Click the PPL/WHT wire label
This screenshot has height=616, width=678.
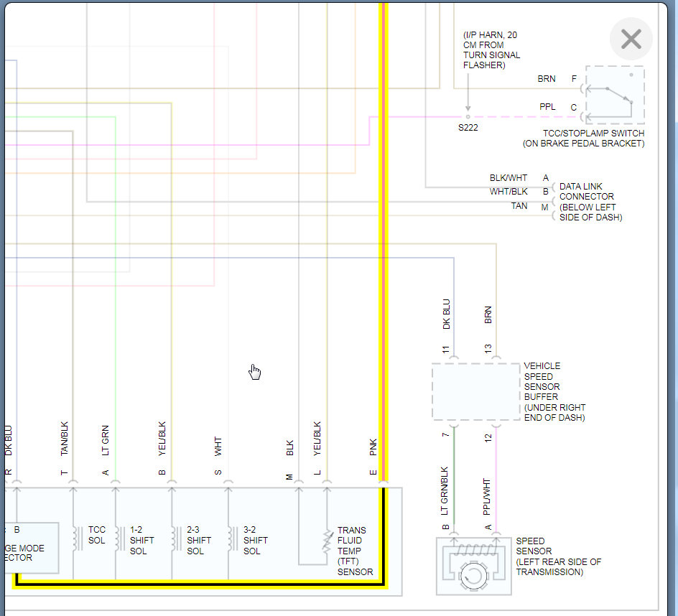[x=487, y=496]
